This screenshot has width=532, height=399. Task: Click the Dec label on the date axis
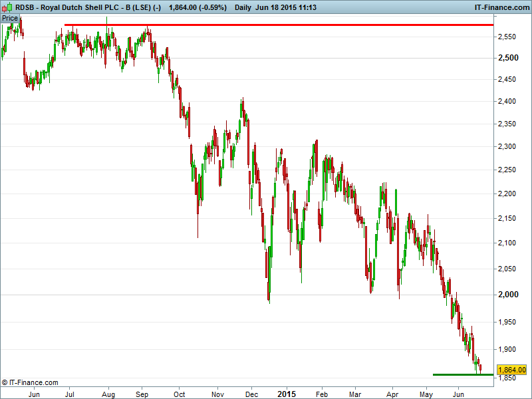click(x=251, y=394)
